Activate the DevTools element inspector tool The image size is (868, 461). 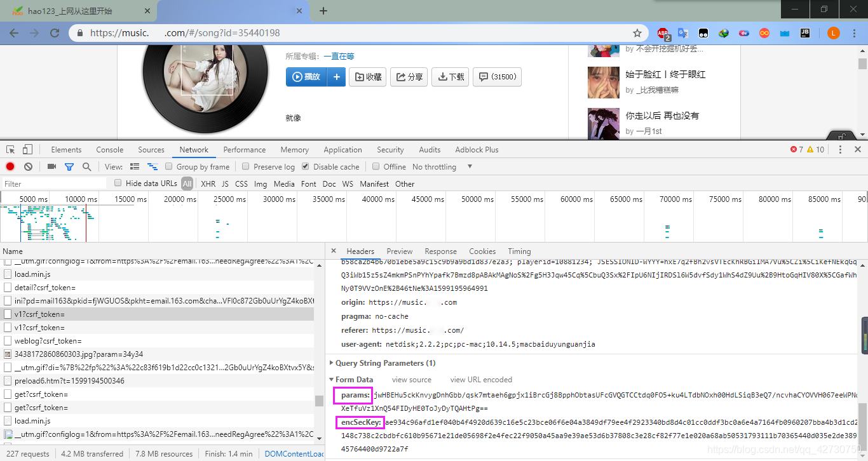tap(11, 150)
